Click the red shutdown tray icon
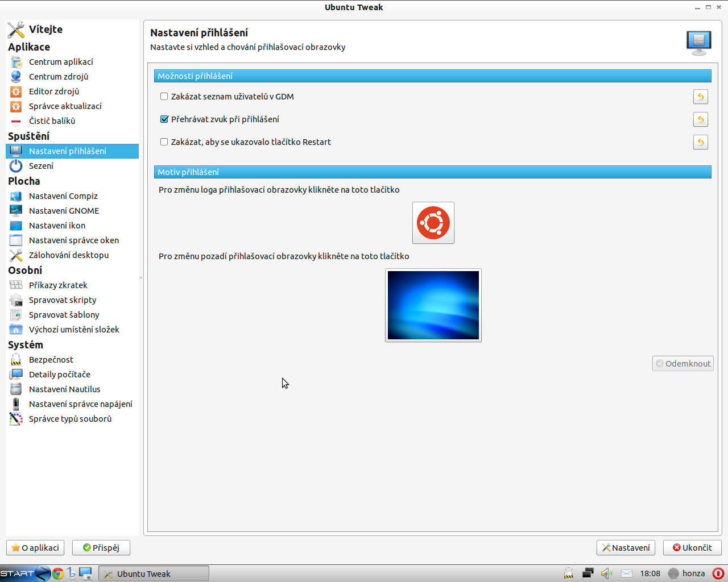The image size is (728, 582). [718, 573]
